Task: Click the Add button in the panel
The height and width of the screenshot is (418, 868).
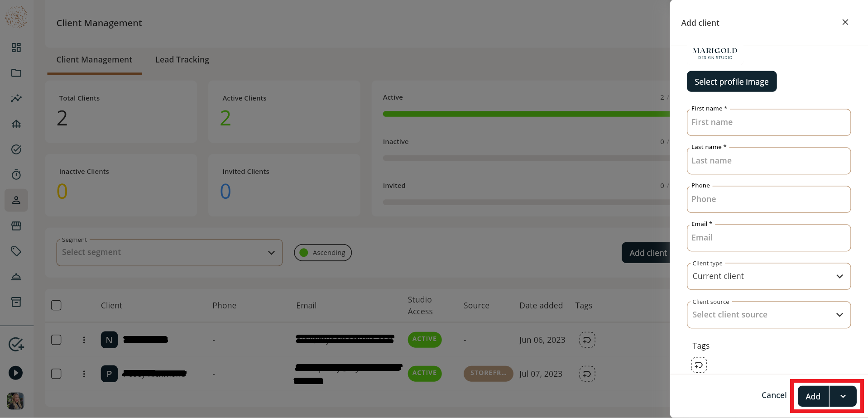Action: [813, 396]
